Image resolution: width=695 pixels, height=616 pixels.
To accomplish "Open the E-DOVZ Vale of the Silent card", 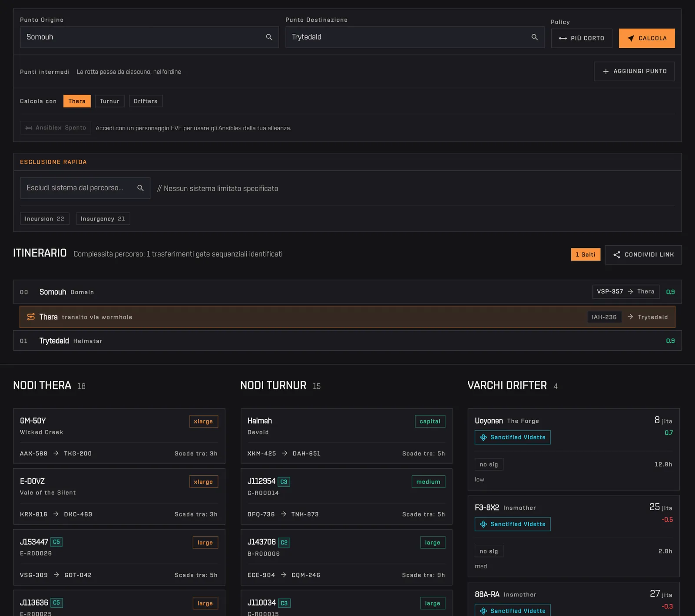I will coord(119,497).
